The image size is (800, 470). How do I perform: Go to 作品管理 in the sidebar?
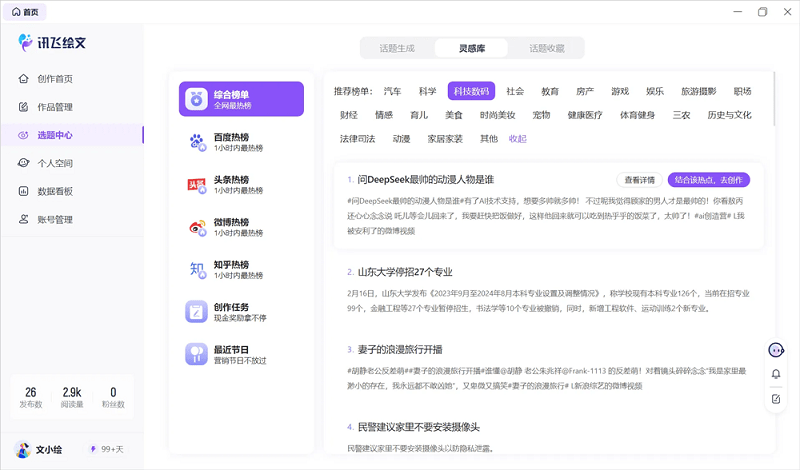55,107
